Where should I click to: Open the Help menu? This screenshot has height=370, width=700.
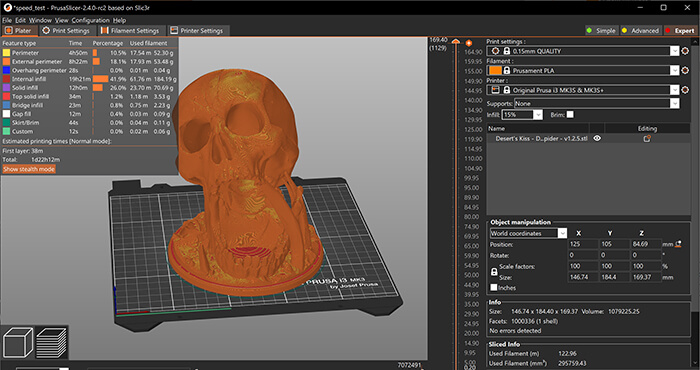[x=119, y=20]
